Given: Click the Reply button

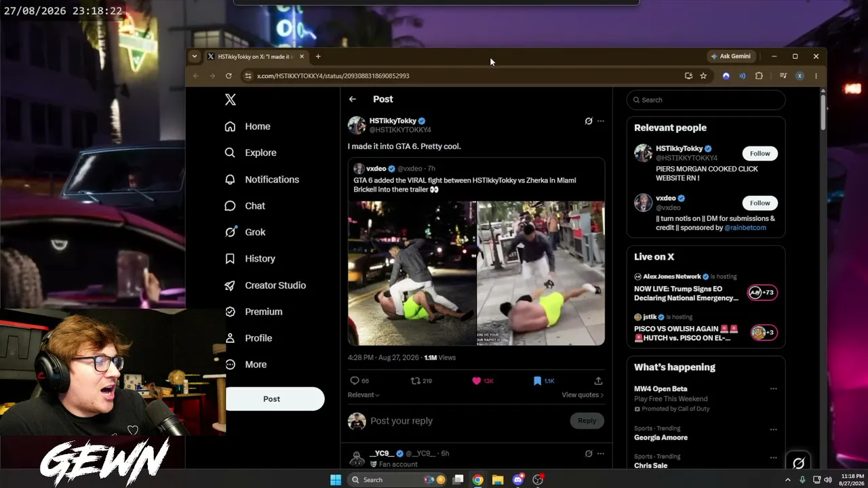Looking at the screenshot, I should [587, 421].
